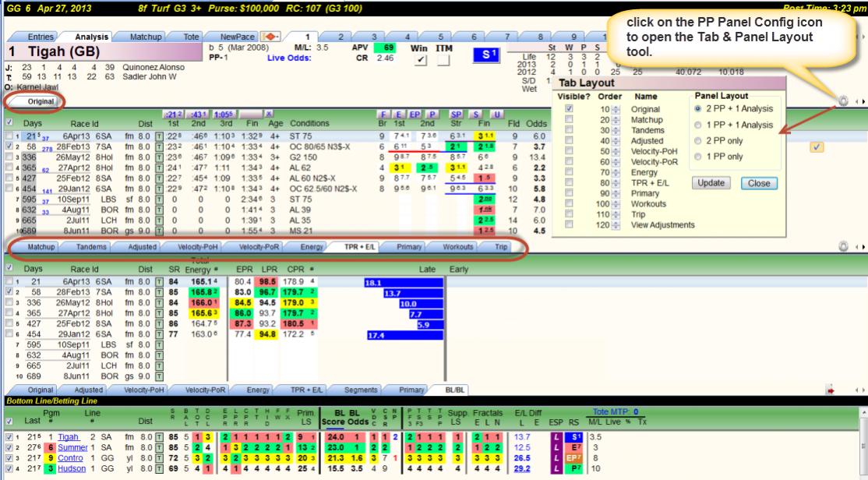The height and width of the screenshot is (480, 868).
Task: Click the Close button in Tab Layout
Action: (759, 183)
